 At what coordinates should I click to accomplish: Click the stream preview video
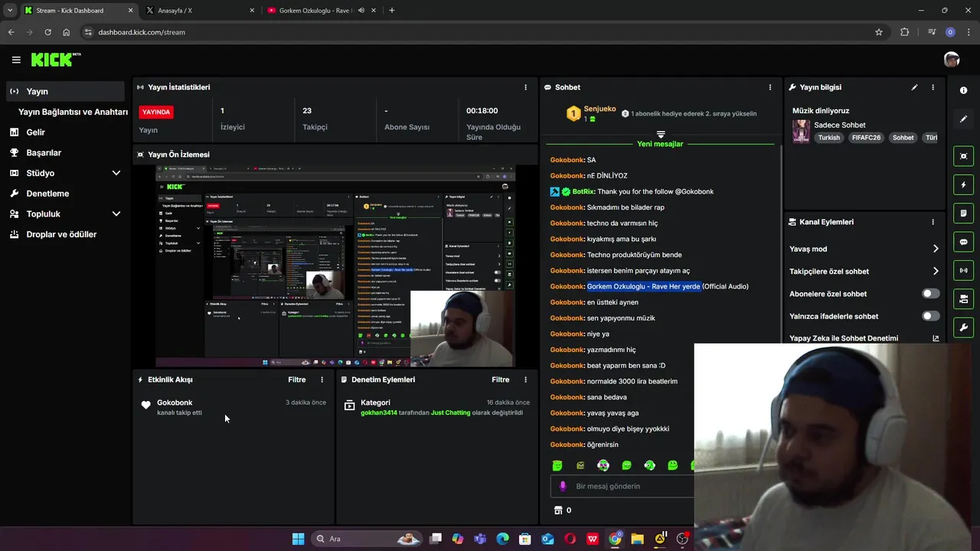tap(335, 266)
